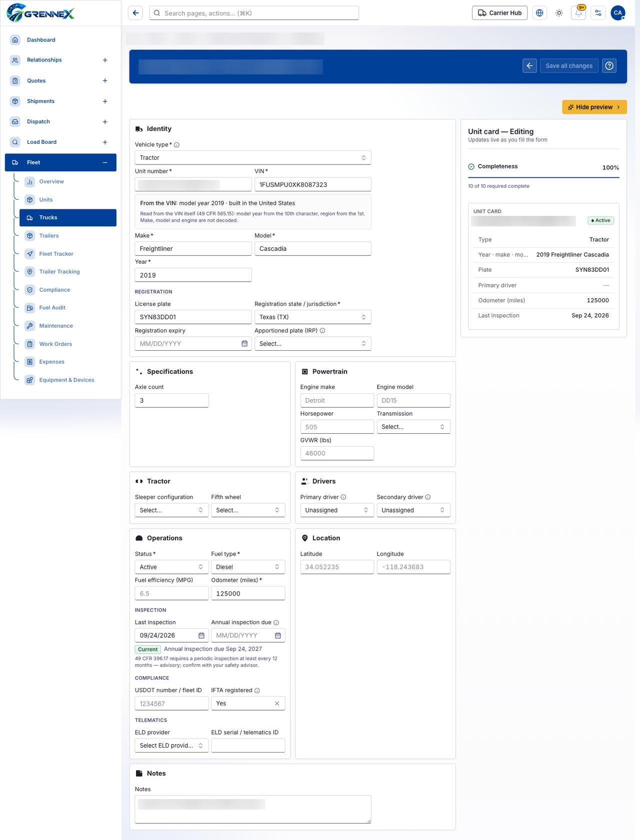Clear the IFTA registered value
640x840 pixels.
277,704
